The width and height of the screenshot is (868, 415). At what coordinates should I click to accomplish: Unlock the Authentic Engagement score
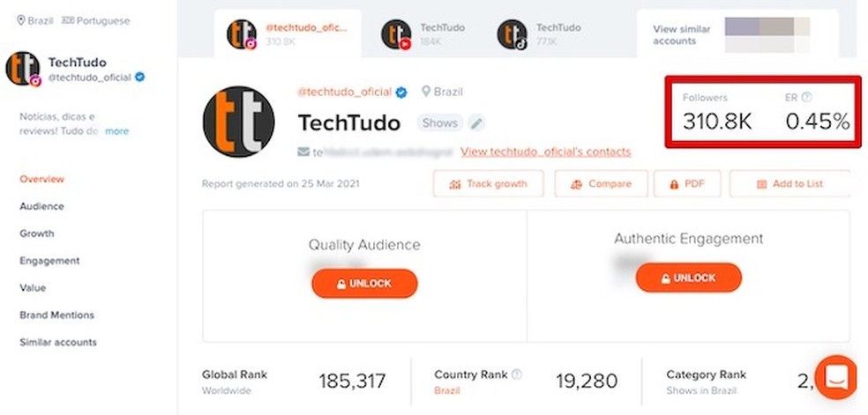pos(688,278)
